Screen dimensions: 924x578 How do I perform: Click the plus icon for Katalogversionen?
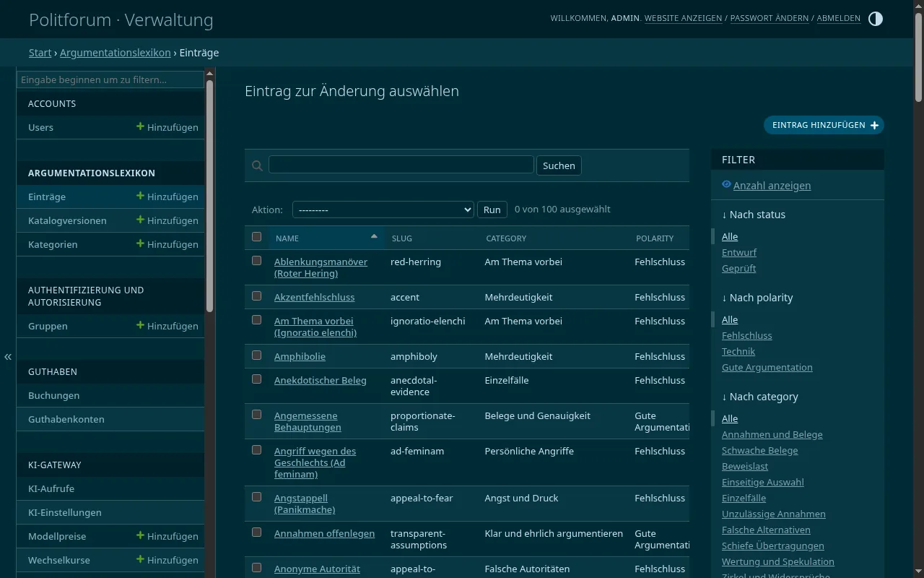(140, 220)
